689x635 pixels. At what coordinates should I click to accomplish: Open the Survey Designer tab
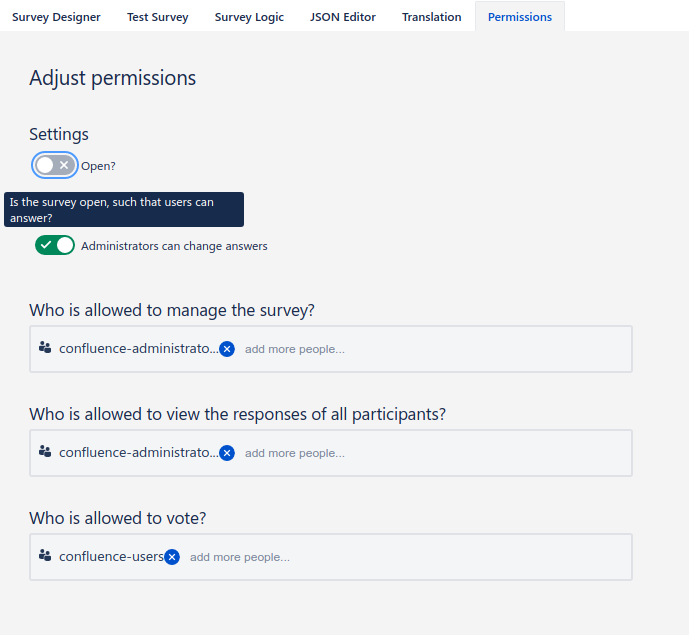56,17
